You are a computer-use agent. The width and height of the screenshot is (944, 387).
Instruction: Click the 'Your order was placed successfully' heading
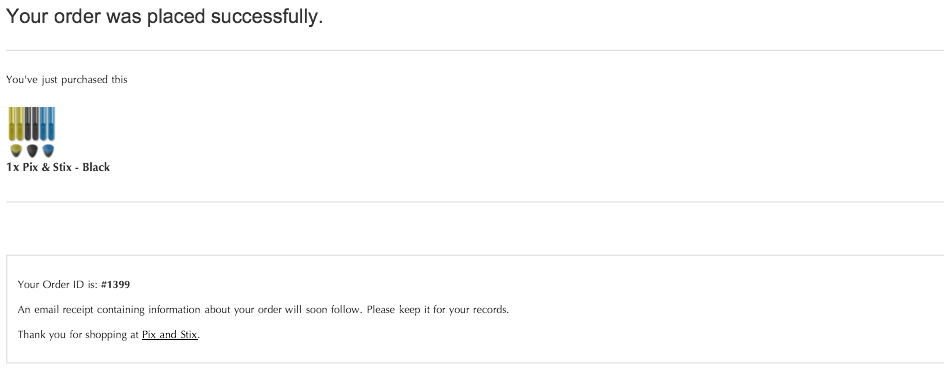pyautogui.click(x=164, y=17)
